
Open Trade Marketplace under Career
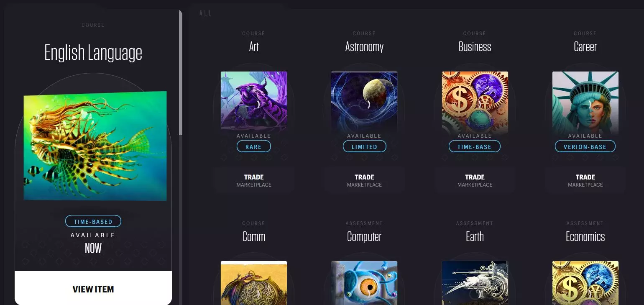click(585, 180)
